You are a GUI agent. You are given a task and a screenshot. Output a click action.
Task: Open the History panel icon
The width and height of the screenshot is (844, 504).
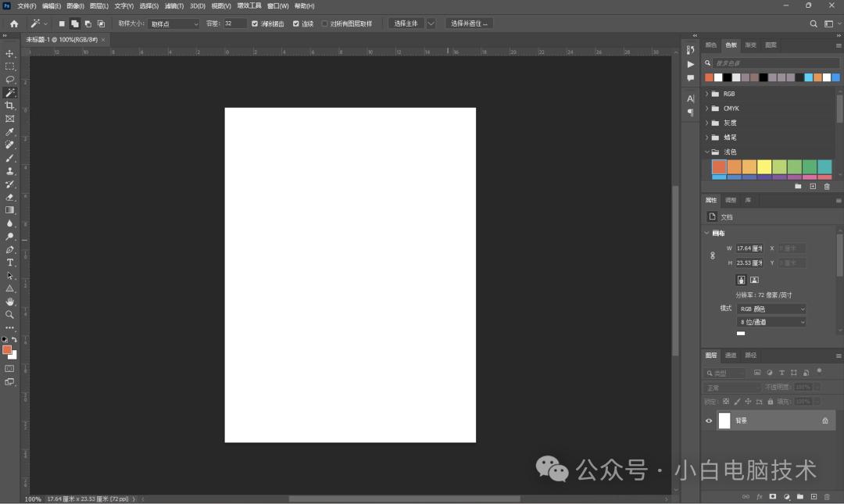click(691, 50)
